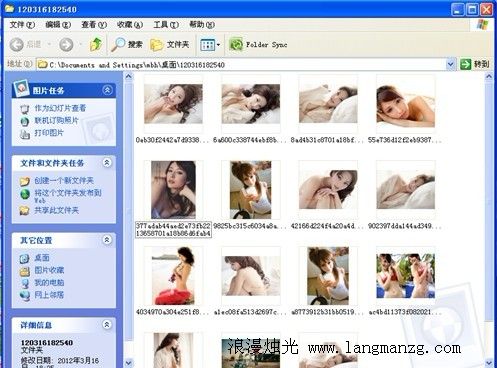Click Print pictures (打印图片) link
The image size is (497, 368).
click(49, 133)
